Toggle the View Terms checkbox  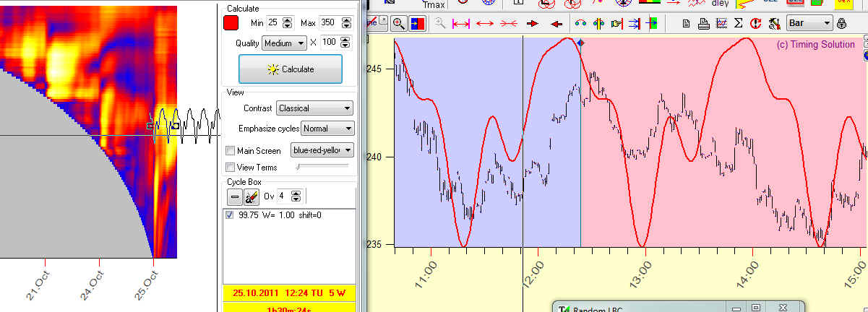[x=231, y=168]
